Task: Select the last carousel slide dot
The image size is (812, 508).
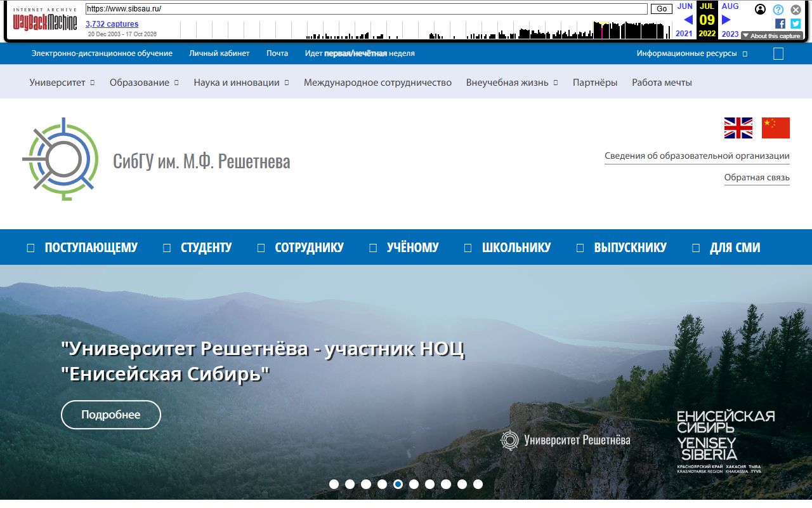Action: click(478, 484)
